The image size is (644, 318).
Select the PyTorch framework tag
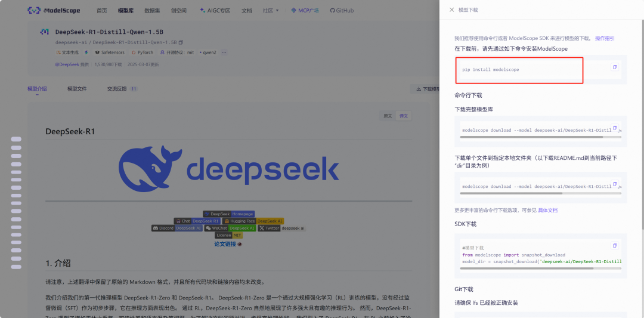coord(143,53)
